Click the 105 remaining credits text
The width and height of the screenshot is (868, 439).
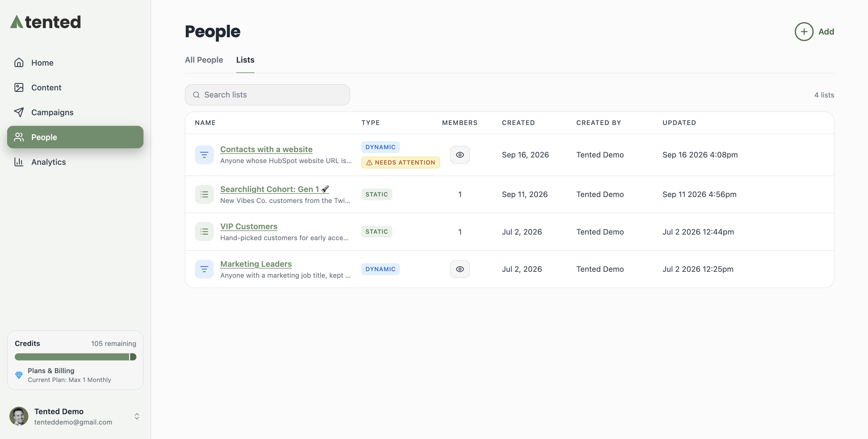pos(114,343)
